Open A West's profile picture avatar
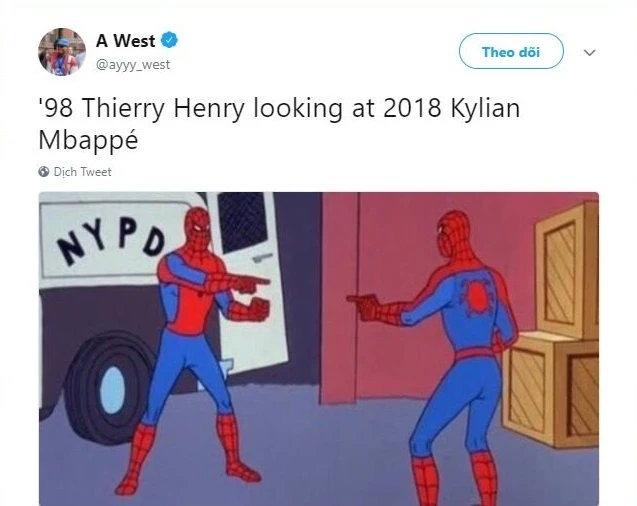The height and width of the screenshot is (506, 637). tap(62, 52)
